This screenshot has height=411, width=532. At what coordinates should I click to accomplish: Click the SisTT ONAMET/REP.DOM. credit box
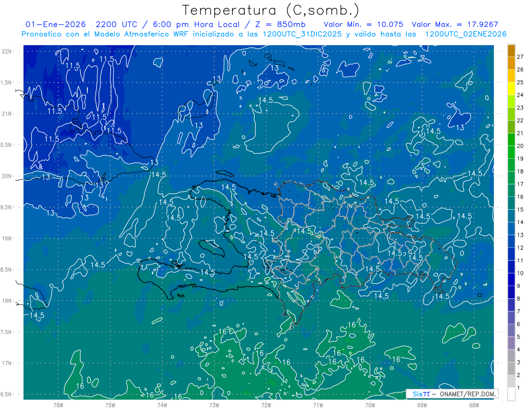452,394
